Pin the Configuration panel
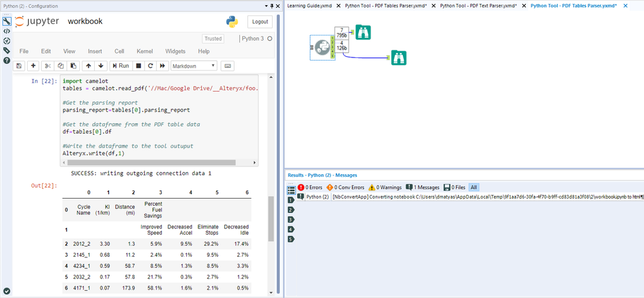 (x=271, y=6)
